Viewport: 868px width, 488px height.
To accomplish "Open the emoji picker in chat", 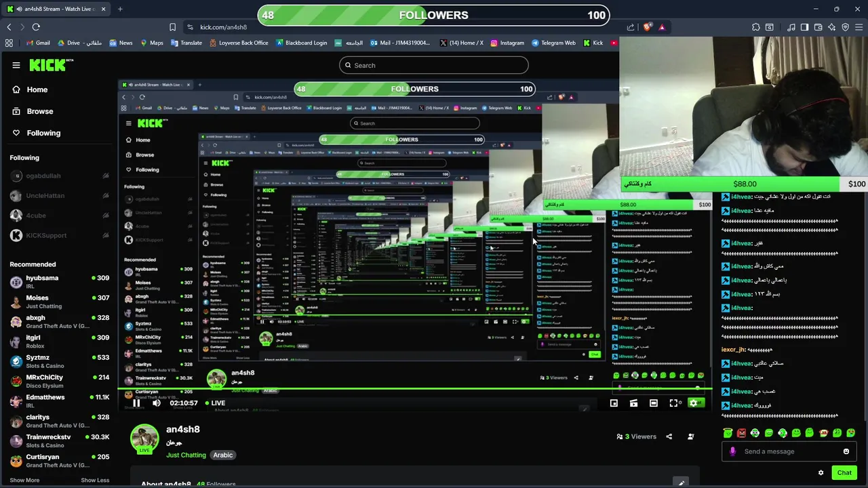I will point(846,451).
